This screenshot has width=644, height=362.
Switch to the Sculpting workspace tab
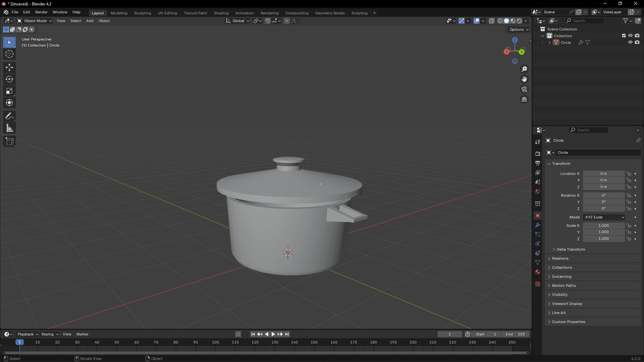142,13
